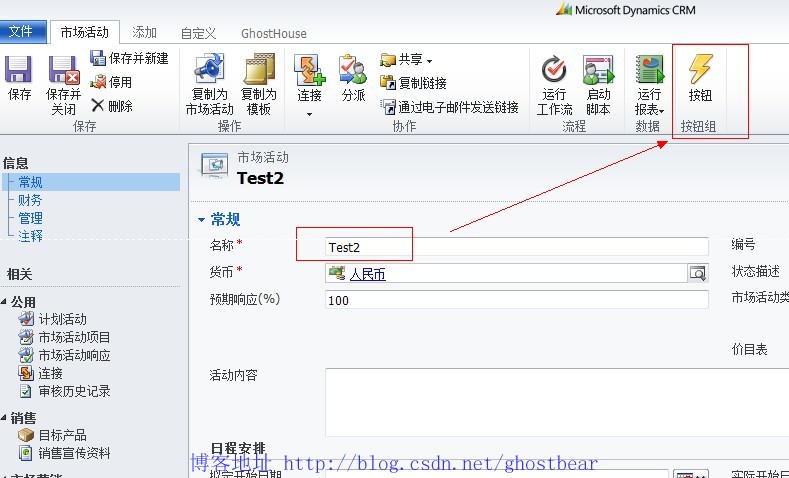Screen dimensions: 789x478
Task: Click the 活动内容 text area
Action: point(557,402)
